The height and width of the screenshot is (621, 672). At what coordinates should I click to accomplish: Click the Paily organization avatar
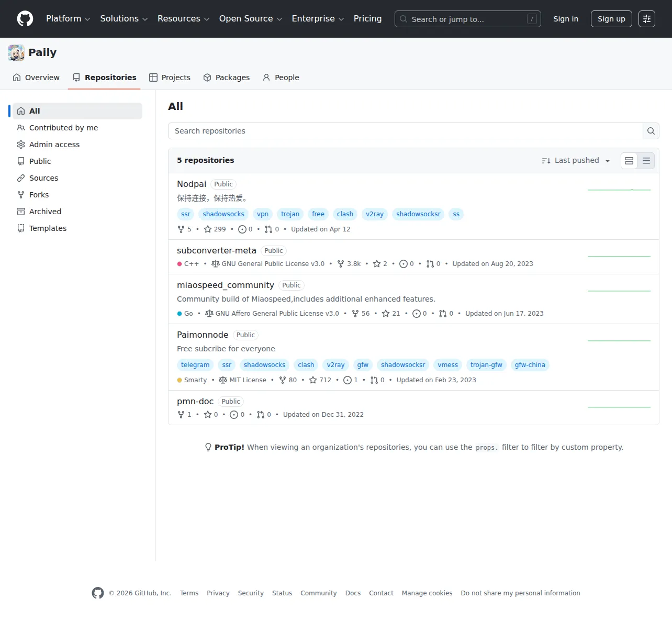[16, 53]
